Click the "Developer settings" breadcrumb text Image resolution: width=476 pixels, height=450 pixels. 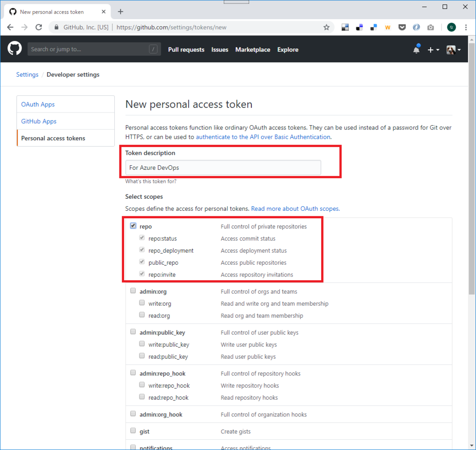click(x=73, y=74)
